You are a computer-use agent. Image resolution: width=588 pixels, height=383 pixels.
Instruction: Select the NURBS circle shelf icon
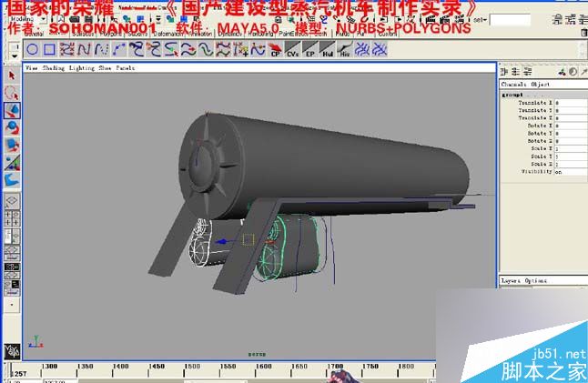(x=33, y=49)
